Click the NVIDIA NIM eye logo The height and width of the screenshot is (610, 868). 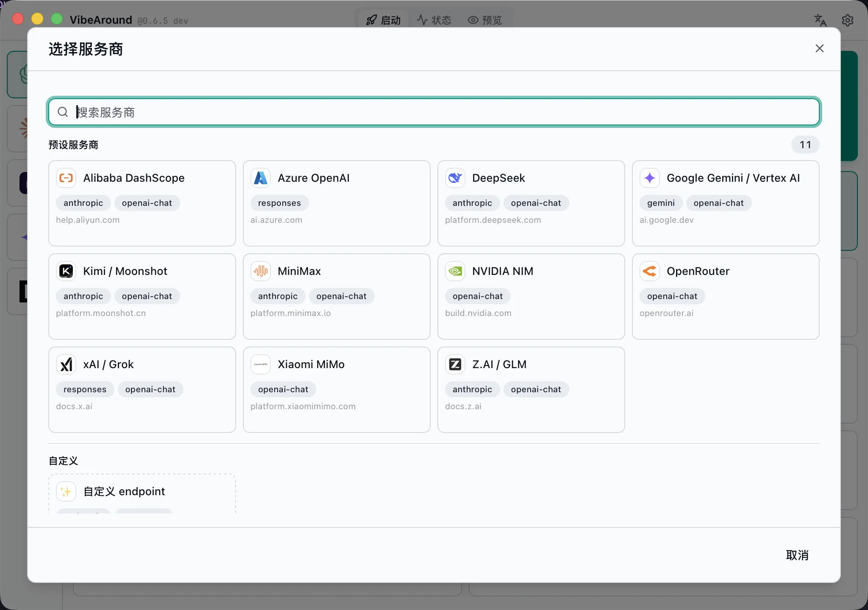pyautogui.click(x=455, y=271)
